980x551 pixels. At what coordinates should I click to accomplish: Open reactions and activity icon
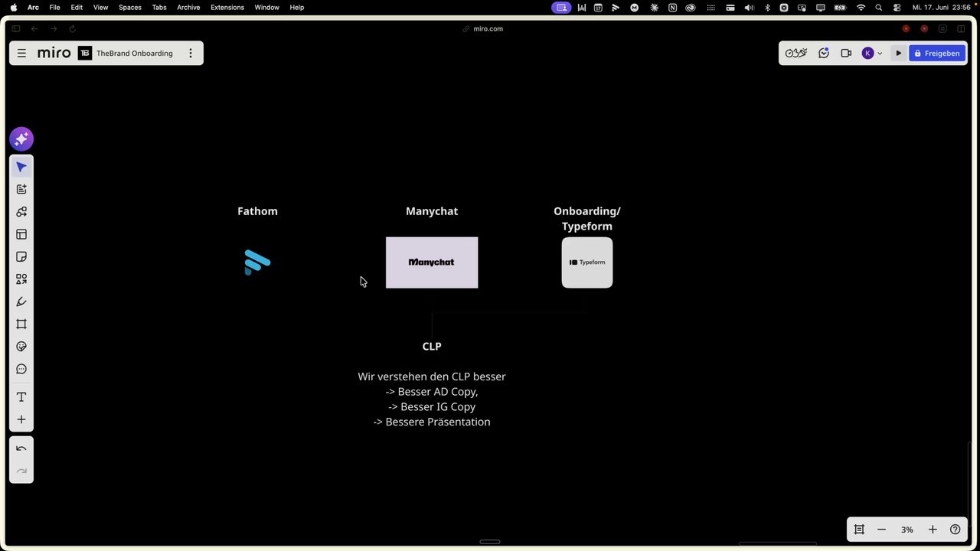pos(824,54)
